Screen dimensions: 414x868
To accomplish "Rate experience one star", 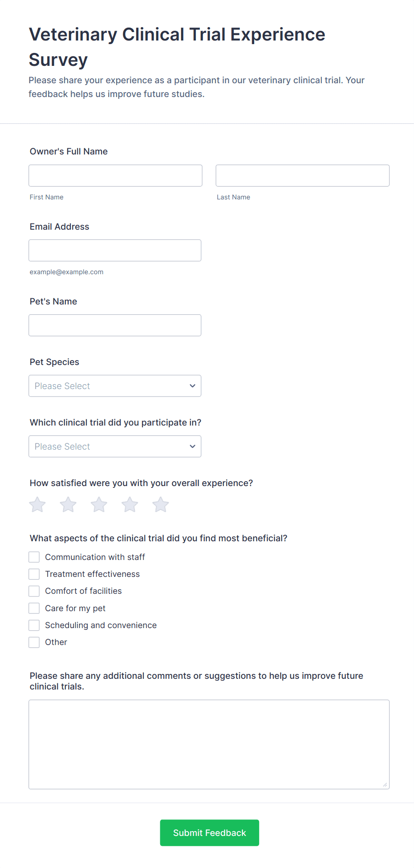I will (x=37, y=505).
